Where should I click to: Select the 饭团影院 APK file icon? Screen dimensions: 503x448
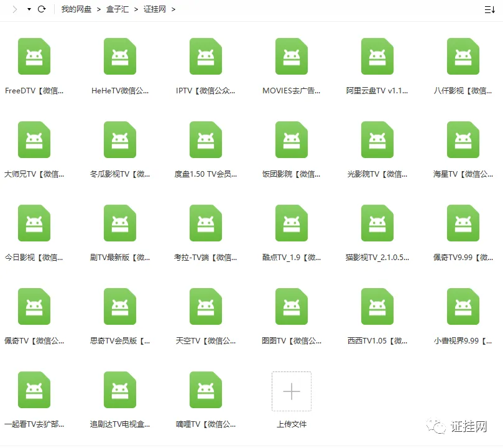[x=292, y=139]
